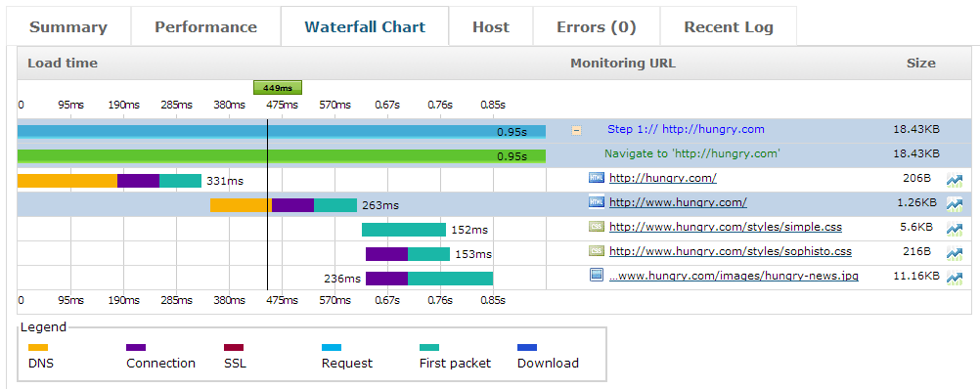This screenshot has height=389, width=980.
Task: Switch to the Summary tab
Action: (68, 27)
